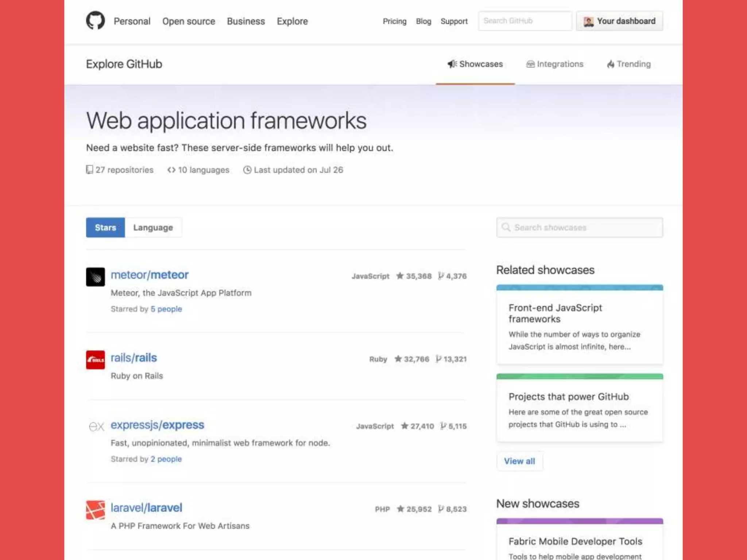Switch sorting to Language

153,227
